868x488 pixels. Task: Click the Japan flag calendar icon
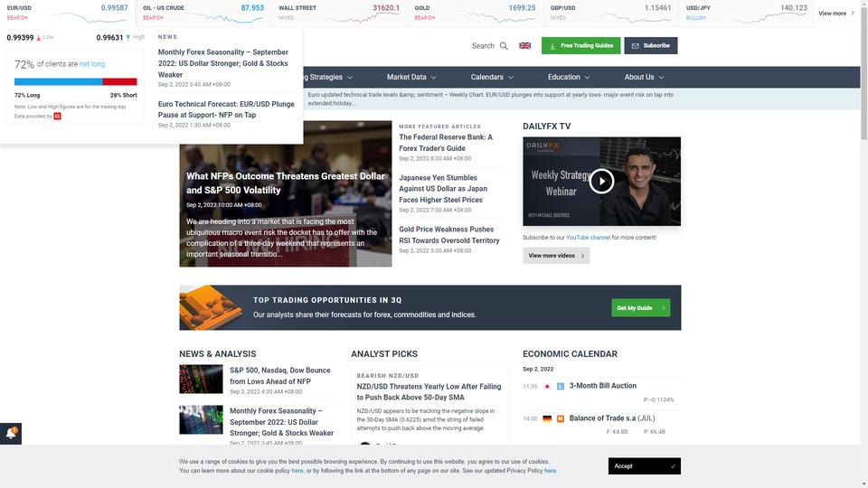click(547, 386)
